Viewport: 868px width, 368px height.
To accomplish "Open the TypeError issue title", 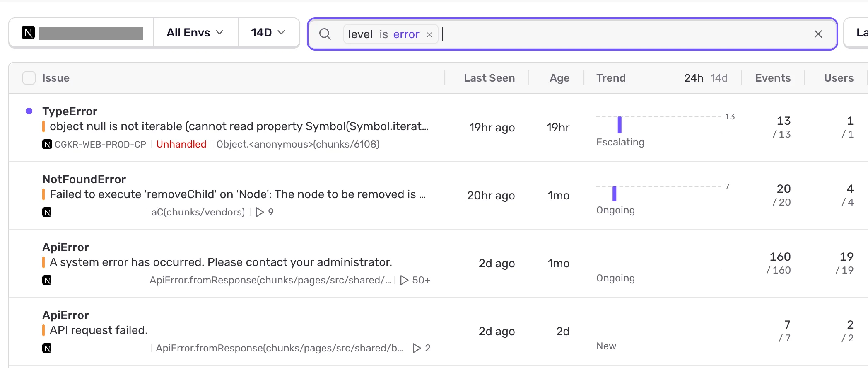I will pyautogui.click(x=70, y=111).
